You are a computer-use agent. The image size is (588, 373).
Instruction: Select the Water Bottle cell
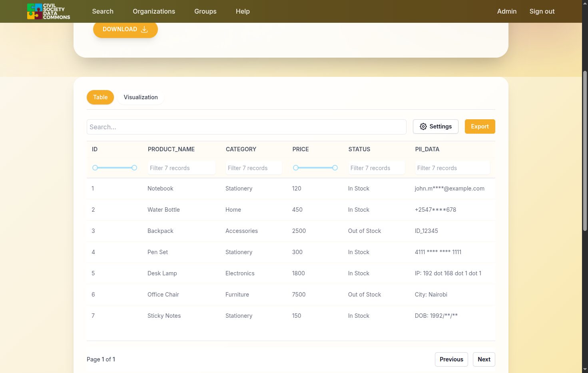[x=163, y=210]
